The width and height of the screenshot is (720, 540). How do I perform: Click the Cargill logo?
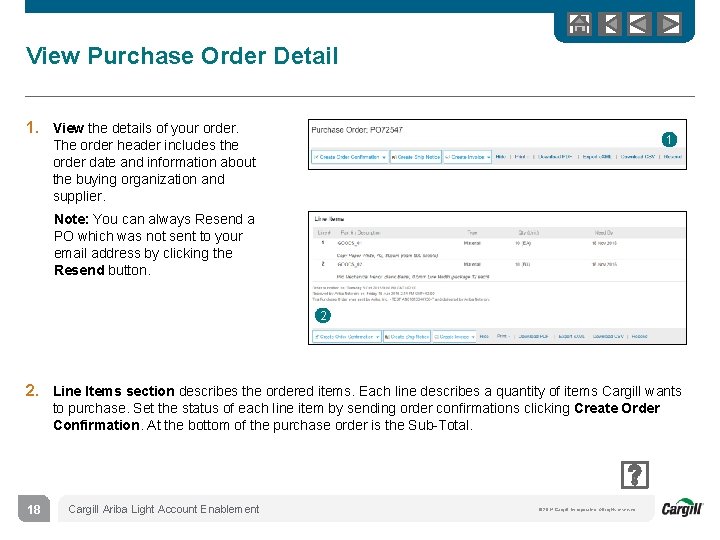coord(682,508)
